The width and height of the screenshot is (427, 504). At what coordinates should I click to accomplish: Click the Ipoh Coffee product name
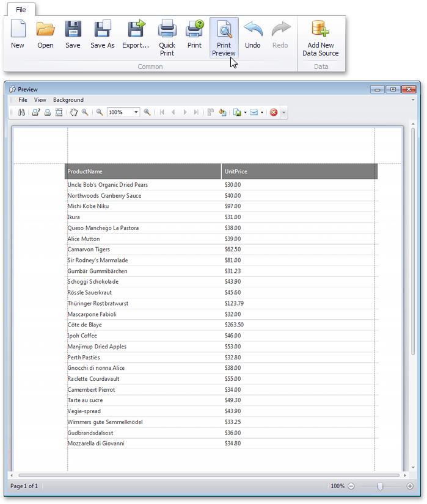82,336
